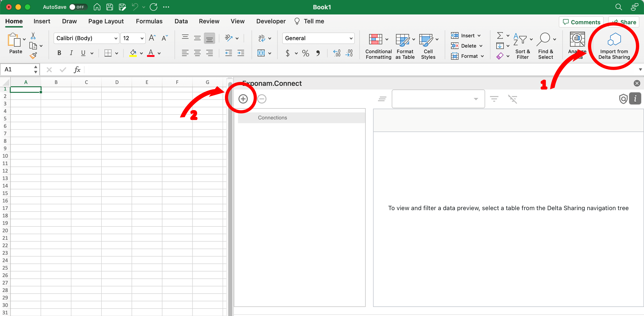Toggle bold formatting
The height and width of the screenshot is (316, 644).
pyautogui.click(x=59, y=53)
